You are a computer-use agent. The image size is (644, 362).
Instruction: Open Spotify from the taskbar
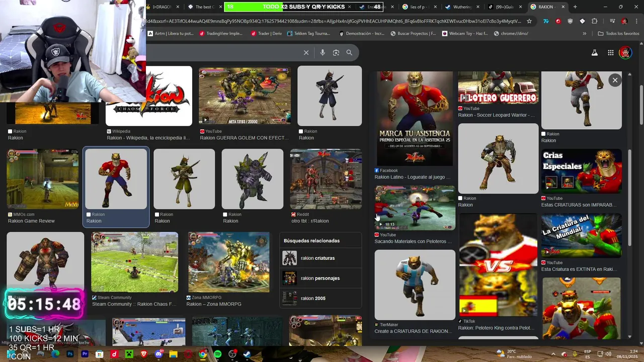pos(217,354)
